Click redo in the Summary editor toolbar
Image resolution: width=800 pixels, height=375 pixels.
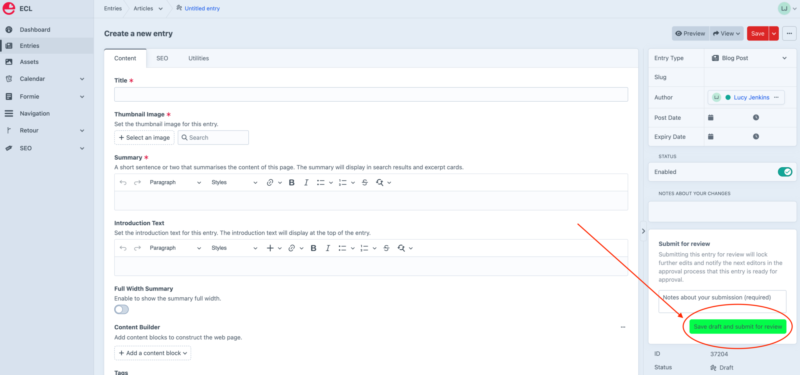coord(137,182)
